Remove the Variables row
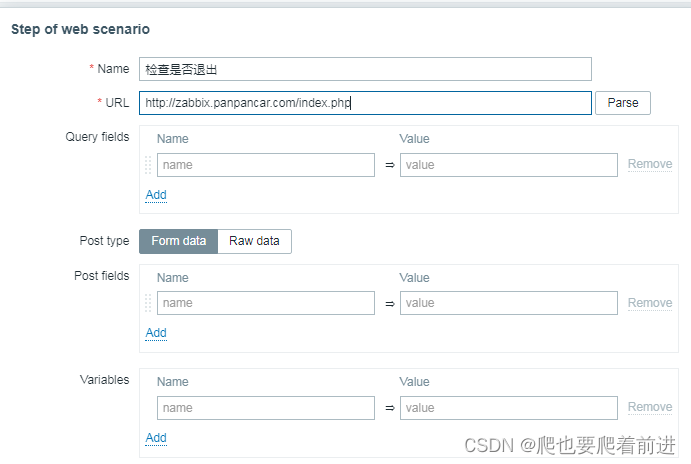 coord(650,407)
